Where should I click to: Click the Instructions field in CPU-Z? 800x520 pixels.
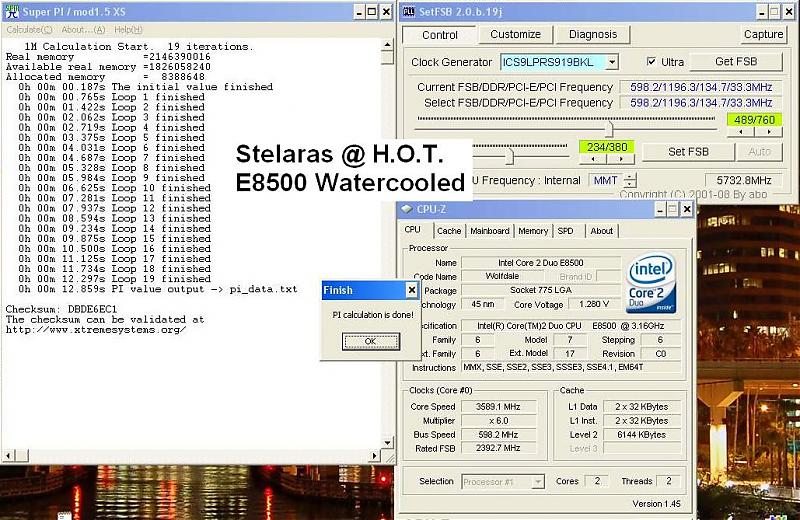point(571,367)
